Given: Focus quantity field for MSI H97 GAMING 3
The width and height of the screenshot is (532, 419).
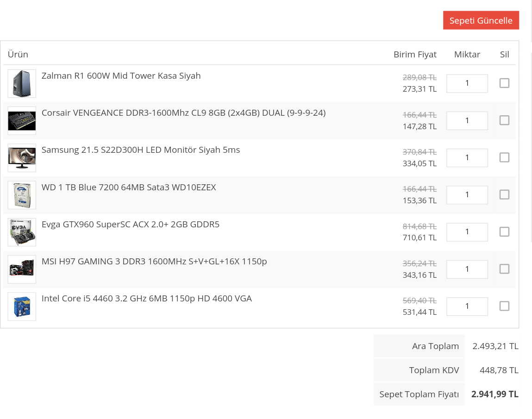Looking at the screenshot, I should click(x=467, y=269).
